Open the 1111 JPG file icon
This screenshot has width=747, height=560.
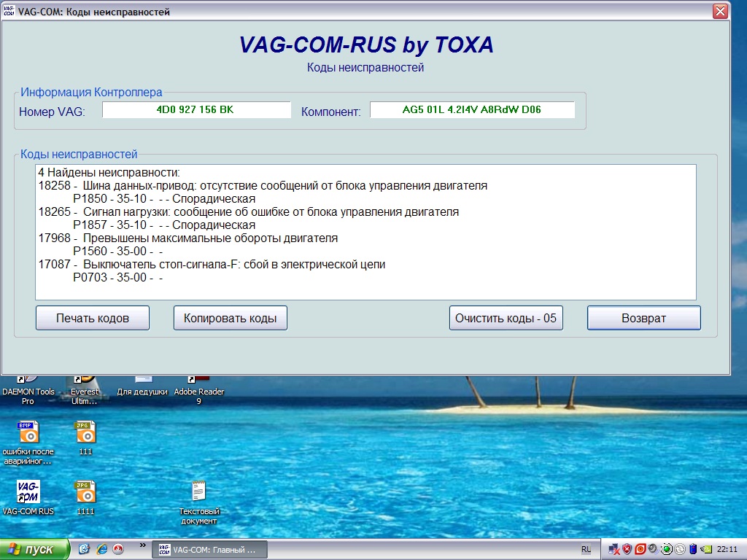85,492
